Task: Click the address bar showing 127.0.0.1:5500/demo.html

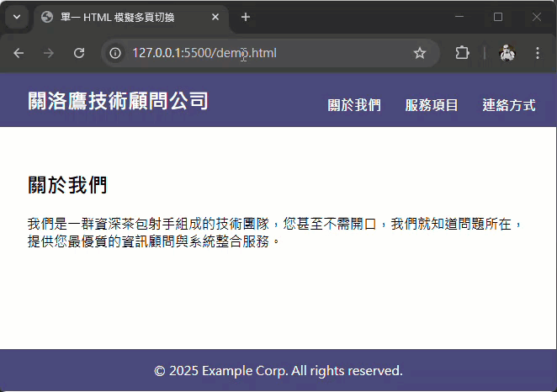Action: 252,53
